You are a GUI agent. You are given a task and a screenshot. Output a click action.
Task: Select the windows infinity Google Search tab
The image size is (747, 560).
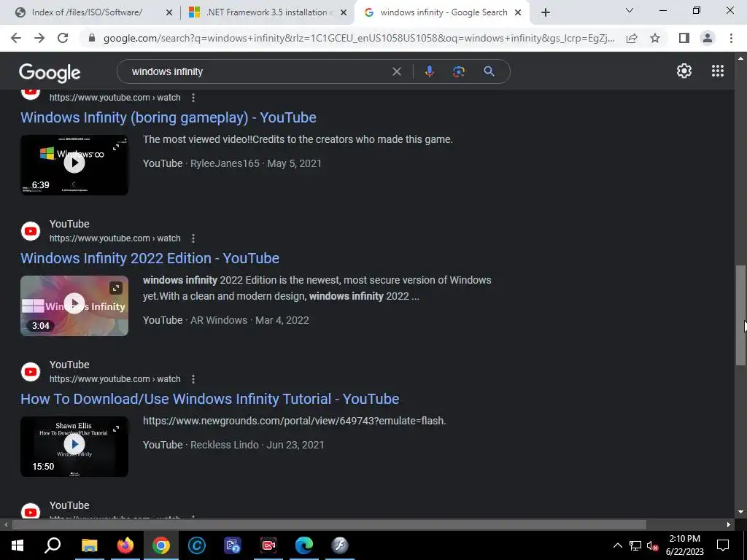pos(444,12)
